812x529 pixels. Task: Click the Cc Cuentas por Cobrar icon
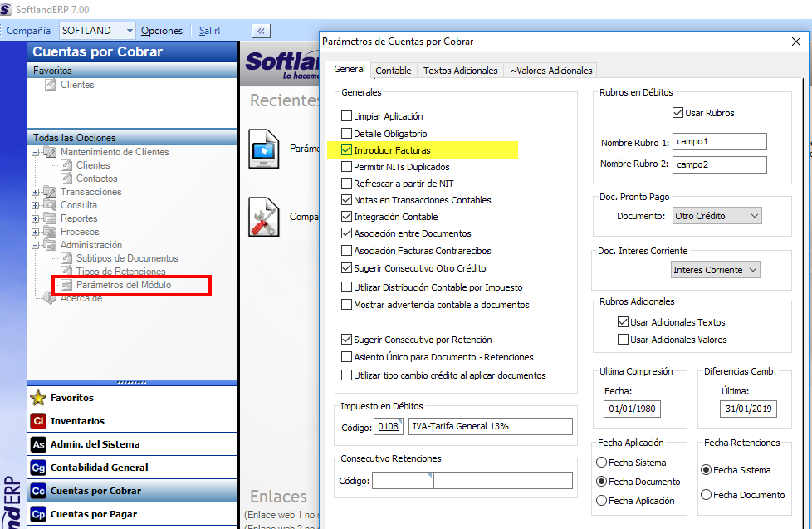(x=38, y=491)
